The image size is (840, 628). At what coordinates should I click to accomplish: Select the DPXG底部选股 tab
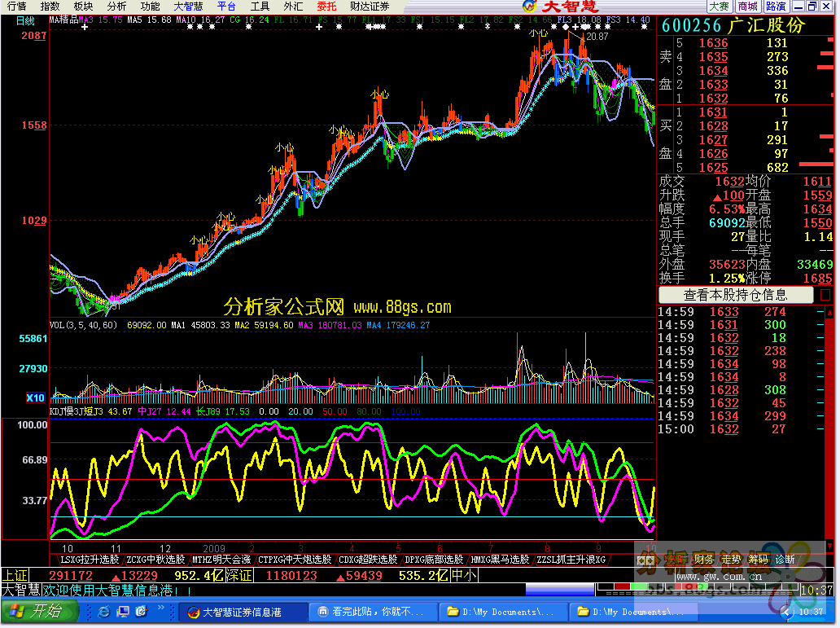[434, 560]
